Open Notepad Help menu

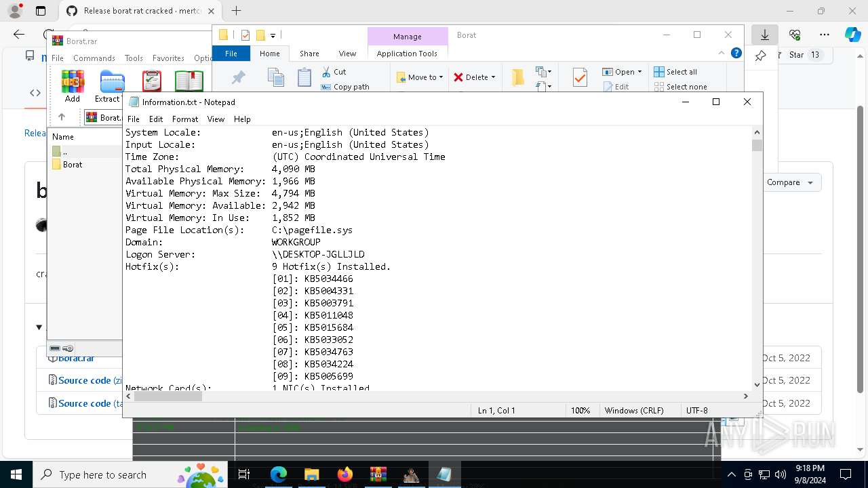pos(242,119)
